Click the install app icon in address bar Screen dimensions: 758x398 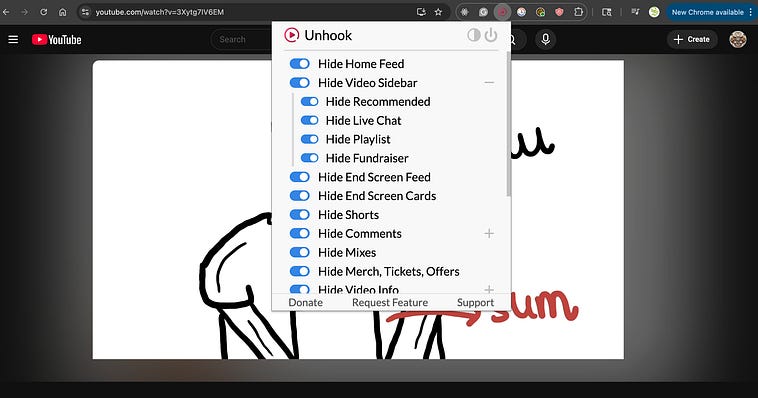coord(421,12)
